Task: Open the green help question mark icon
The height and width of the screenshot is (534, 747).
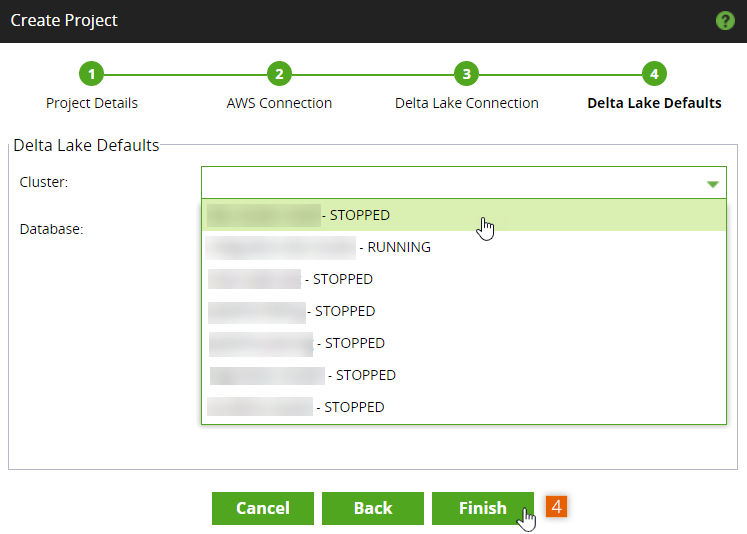Action: [725, 20]
